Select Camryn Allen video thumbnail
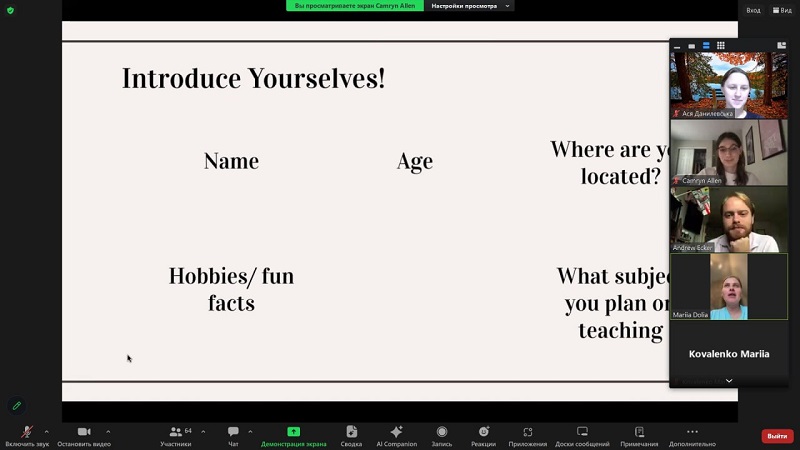The height and width of the screenshot is (450, 800). point(729,153)
